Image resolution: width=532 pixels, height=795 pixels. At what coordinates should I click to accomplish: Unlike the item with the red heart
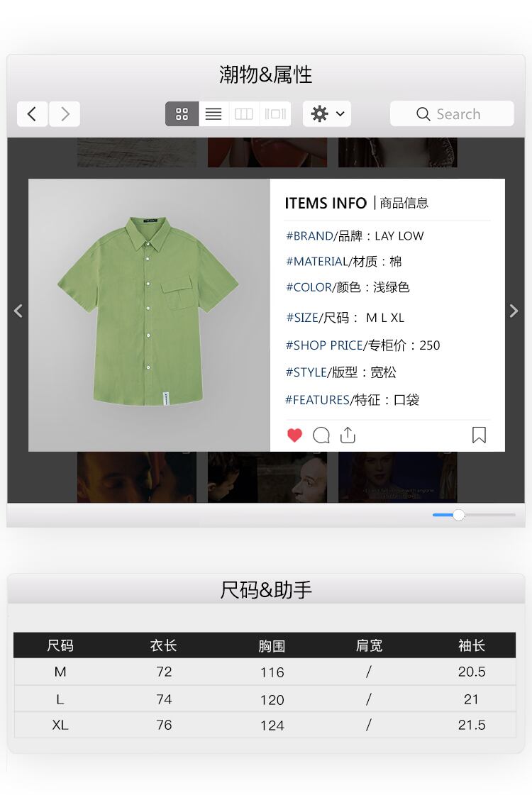point(294,435)
